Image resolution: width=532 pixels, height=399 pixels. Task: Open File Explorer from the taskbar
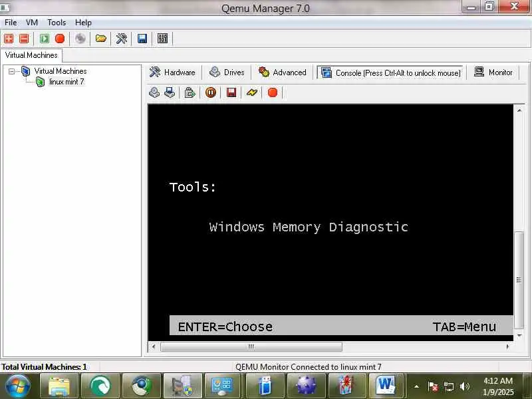[59, 386]
